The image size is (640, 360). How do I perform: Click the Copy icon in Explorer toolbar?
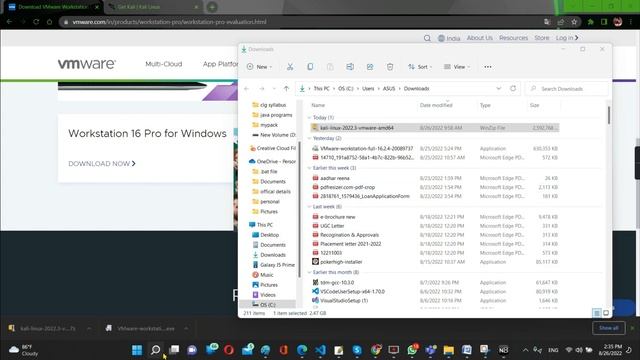tap(310, 67)
